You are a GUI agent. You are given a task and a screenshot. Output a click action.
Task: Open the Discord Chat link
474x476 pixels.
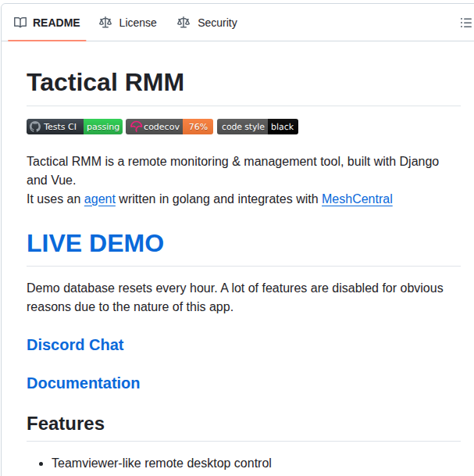(x=75, y=345)
